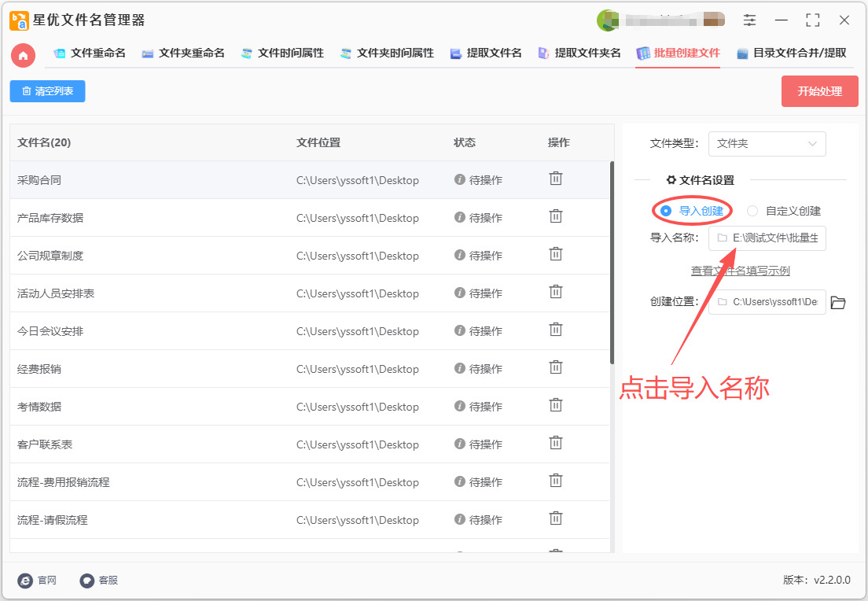Open the 文件类型 dropdown showing 文件夹
Screen dimensions: 868x601
coord(767,144)
